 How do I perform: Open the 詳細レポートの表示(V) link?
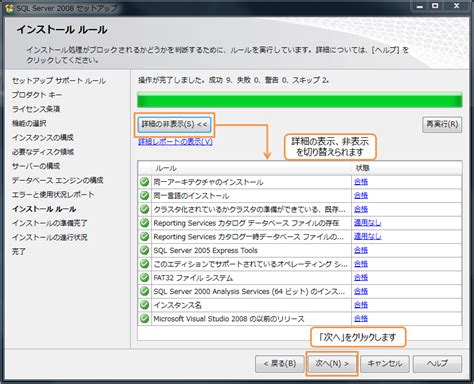[x=175, y=142]
